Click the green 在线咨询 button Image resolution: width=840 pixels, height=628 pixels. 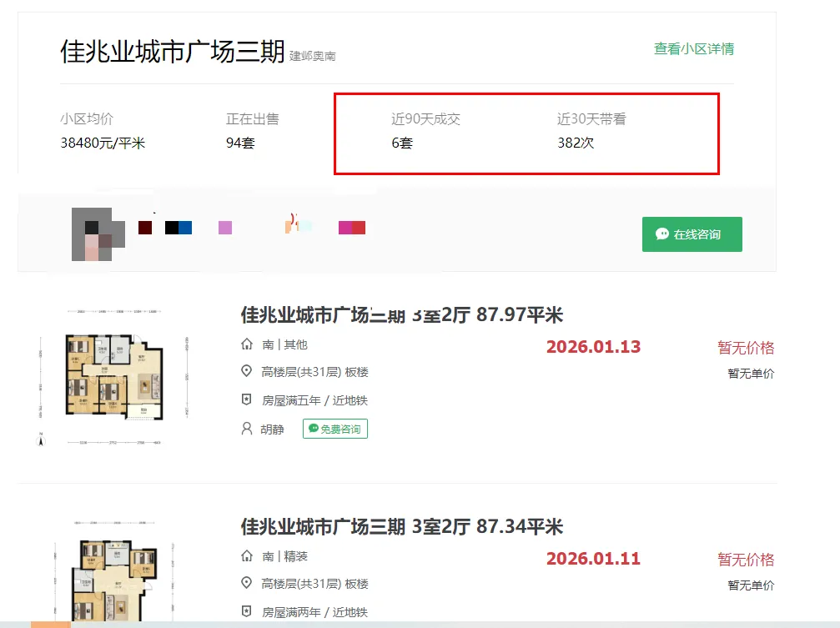point(692,234)
